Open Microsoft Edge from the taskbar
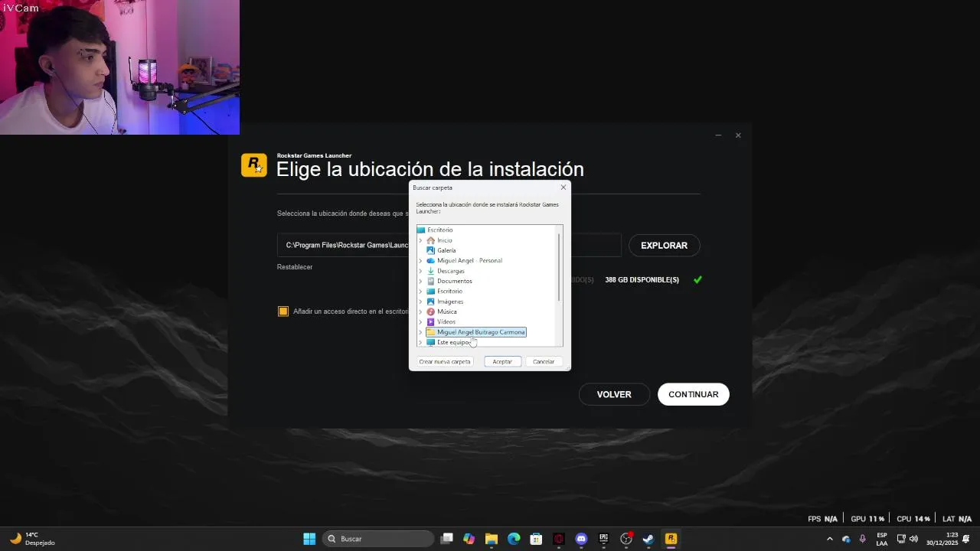Image resolution: width=980 pixels, height=551 pixels. 514,539
